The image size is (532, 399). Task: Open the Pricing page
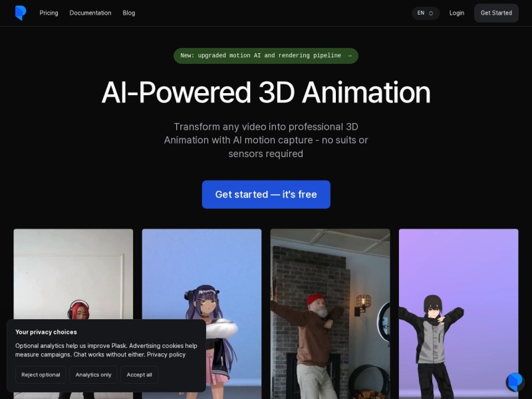tap(49, 13)
